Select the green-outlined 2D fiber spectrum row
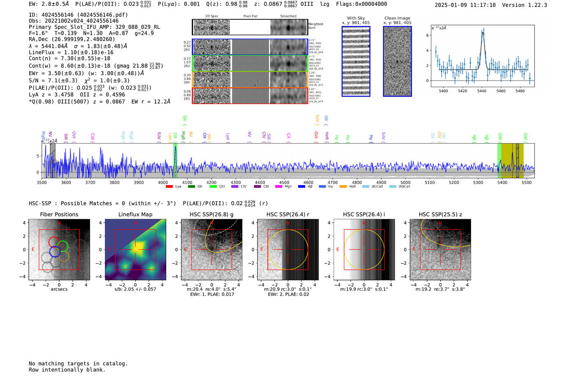Image resolution: width=576 pixels, height=392 pixels. [x=250, y=63]
